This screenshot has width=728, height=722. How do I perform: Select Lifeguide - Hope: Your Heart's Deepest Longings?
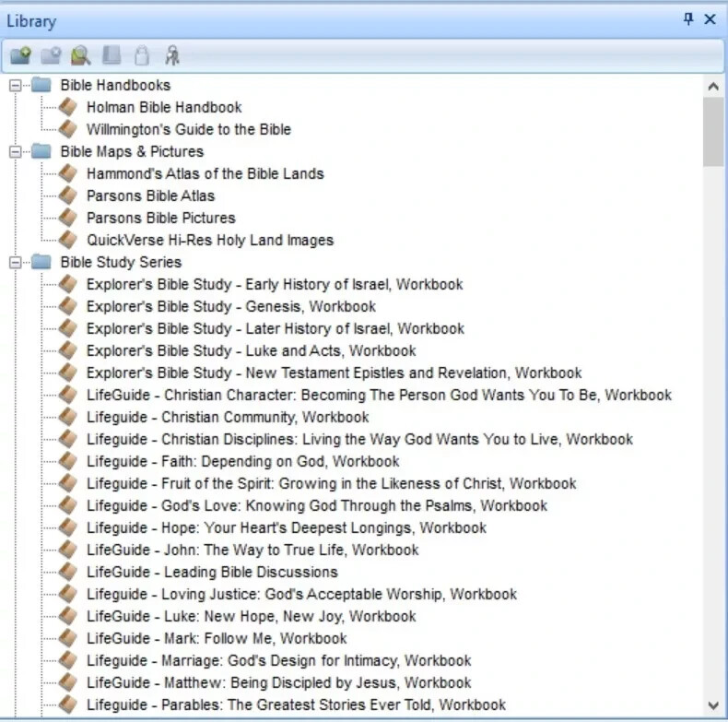click(x=287, y=527)
